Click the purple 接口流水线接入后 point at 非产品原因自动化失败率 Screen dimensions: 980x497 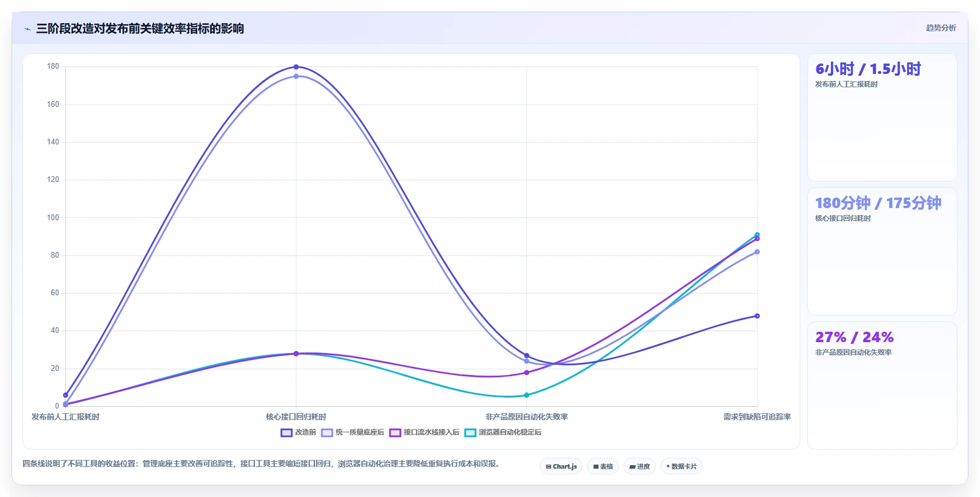(x=526, y=373)
